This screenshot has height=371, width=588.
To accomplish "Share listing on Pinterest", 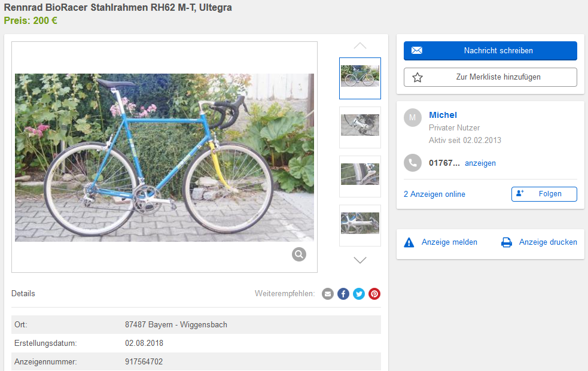I will [374, 294].
